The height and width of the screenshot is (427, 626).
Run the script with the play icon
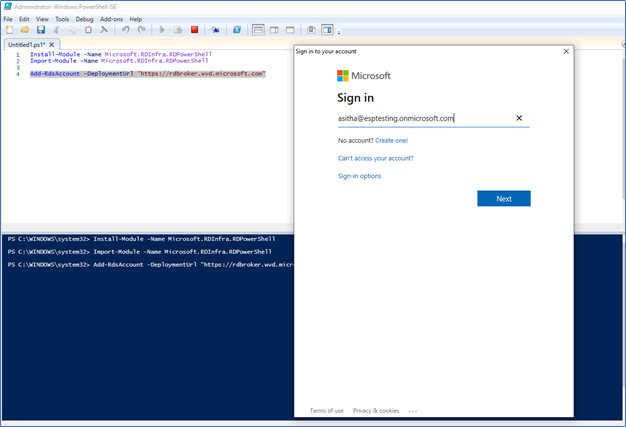162,30
